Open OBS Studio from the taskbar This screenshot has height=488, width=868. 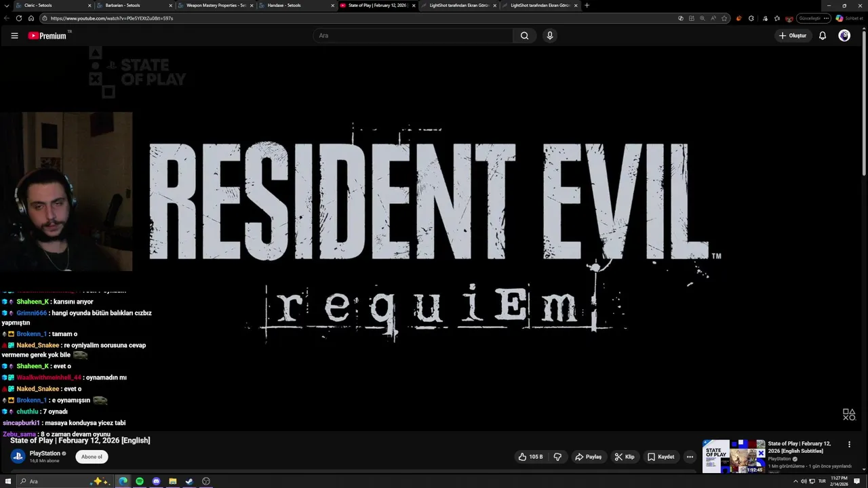pyautogui.click(x=206, y=481)
